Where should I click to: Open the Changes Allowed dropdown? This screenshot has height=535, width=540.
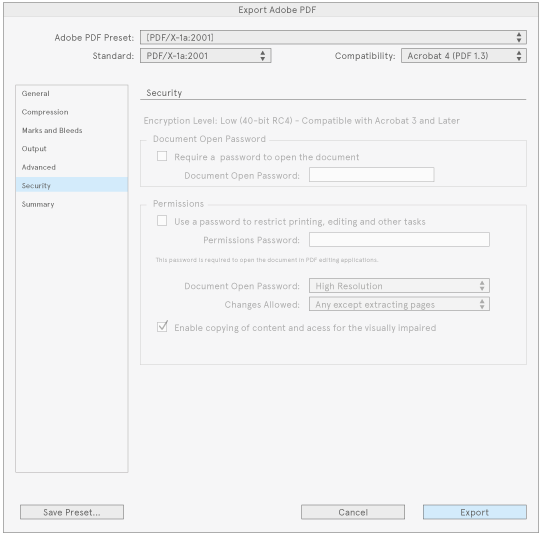coord(399,304)
